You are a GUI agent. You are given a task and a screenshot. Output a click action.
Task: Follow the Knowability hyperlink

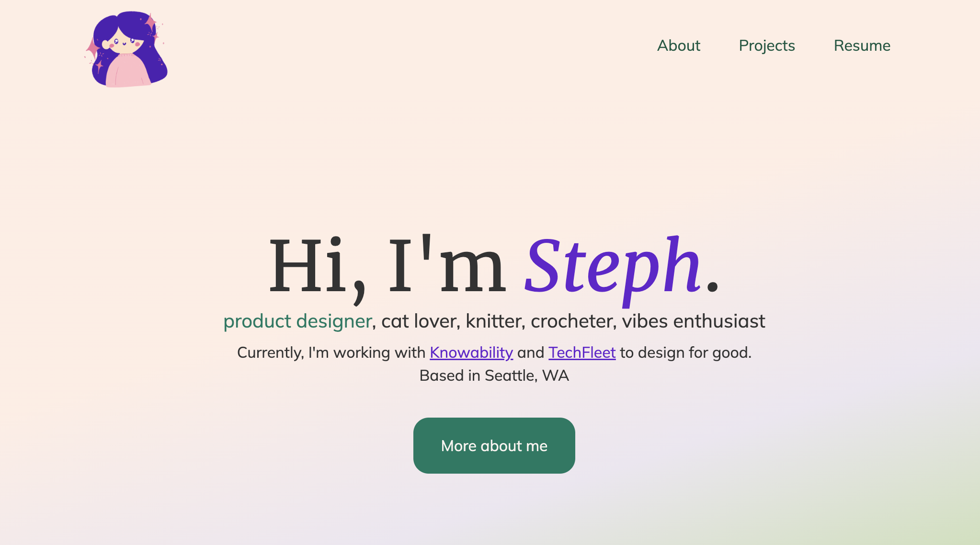(x=471, y=352)
